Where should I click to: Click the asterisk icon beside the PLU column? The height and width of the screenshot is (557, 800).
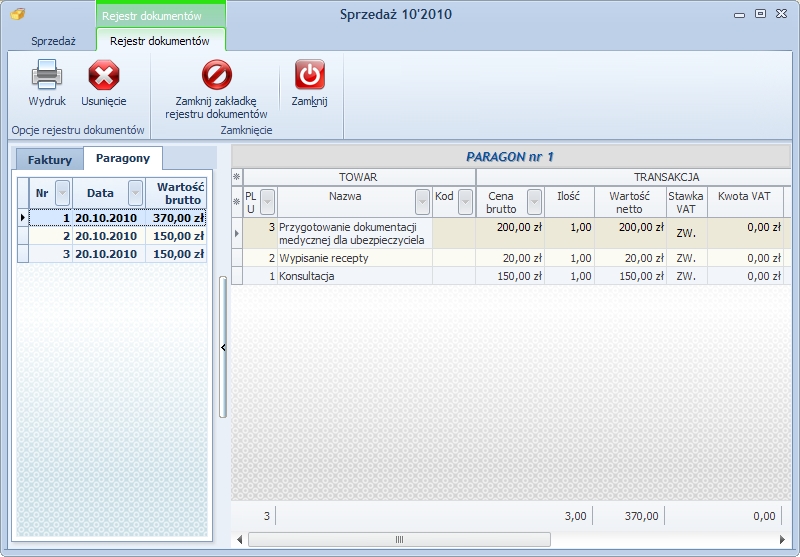click(237, 202)
